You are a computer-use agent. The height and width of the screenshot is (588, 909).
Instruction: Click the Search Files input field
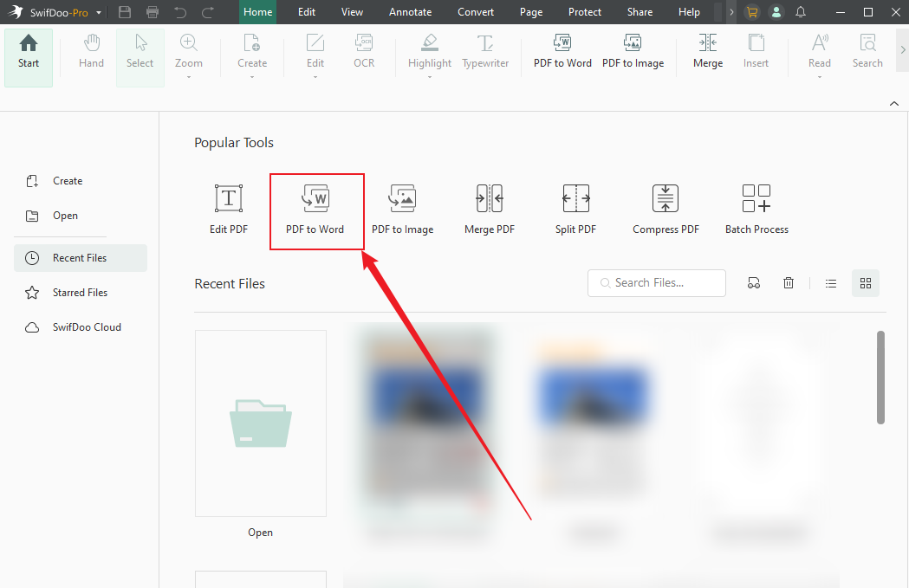[x=664, y=283]
